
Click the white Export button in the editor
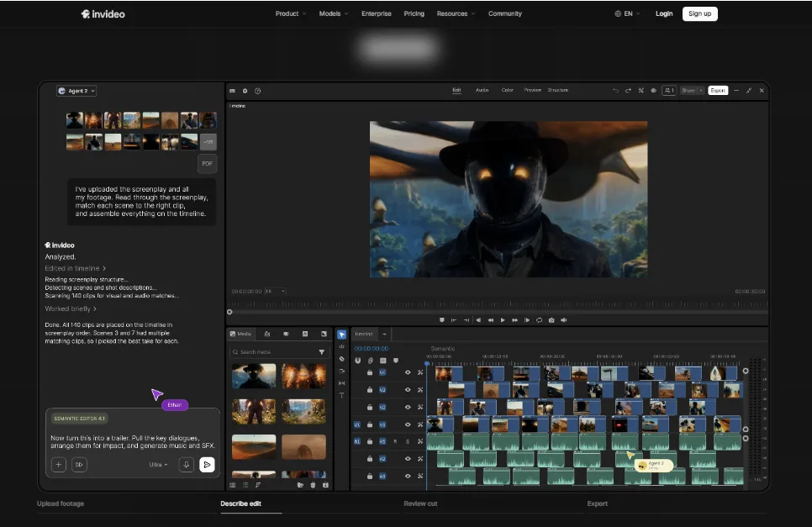pyautogui.click(x=718, y=91)
